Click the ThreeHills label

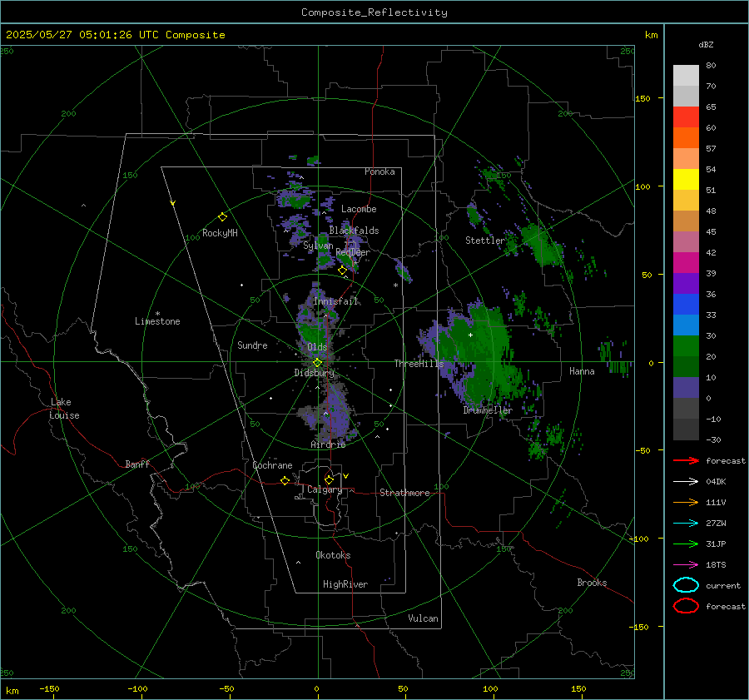419,364
